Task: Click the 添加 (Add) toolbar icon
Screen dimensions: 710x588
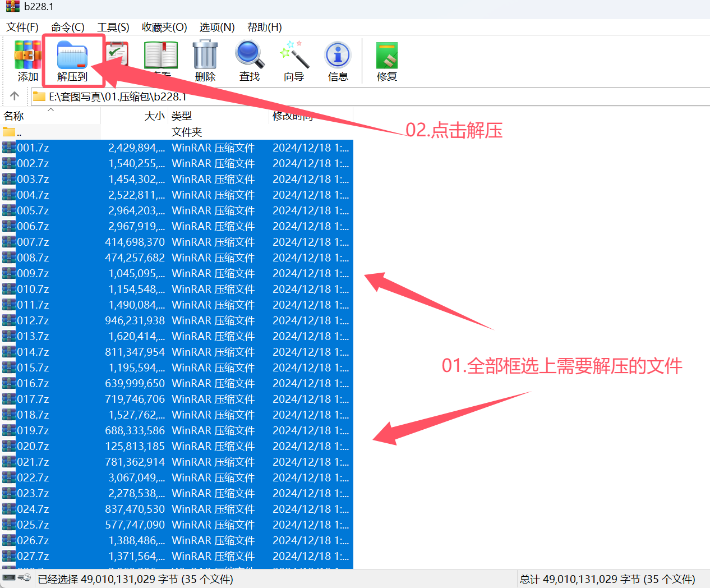Action: (27, 60)
